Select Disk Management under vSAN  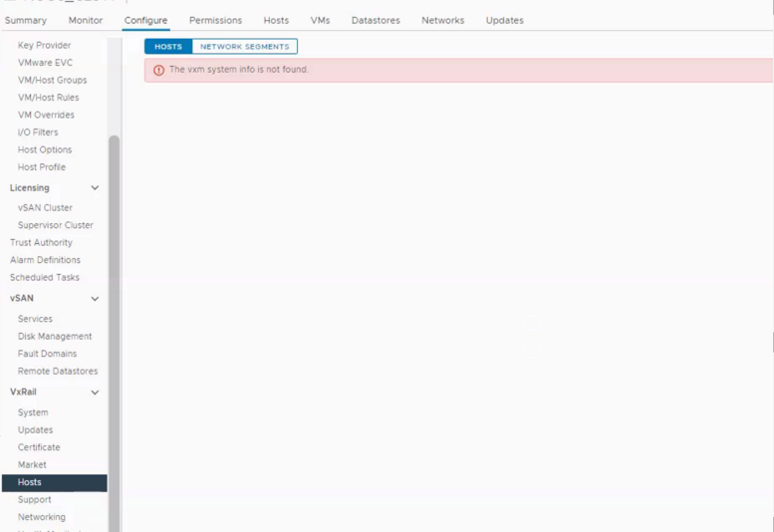click(x=55, y=337)
